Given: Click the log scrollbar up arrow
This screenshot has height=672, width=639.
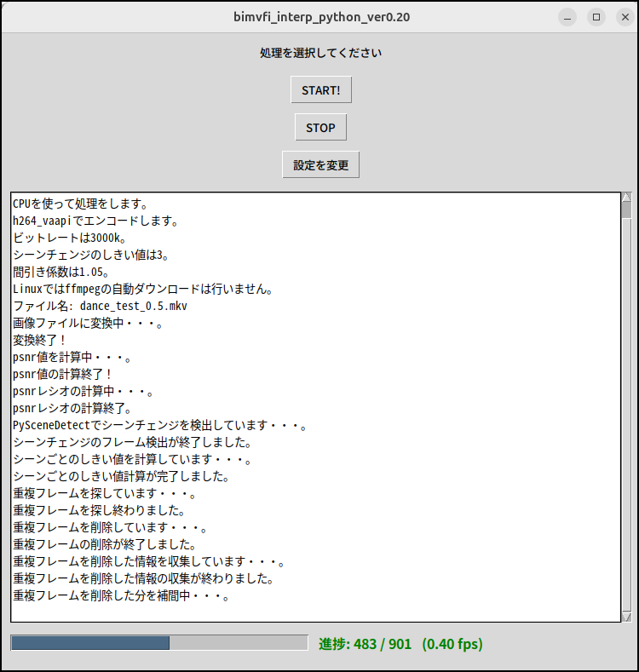Looking at the screenshot, I should click(x=626, y=197).
